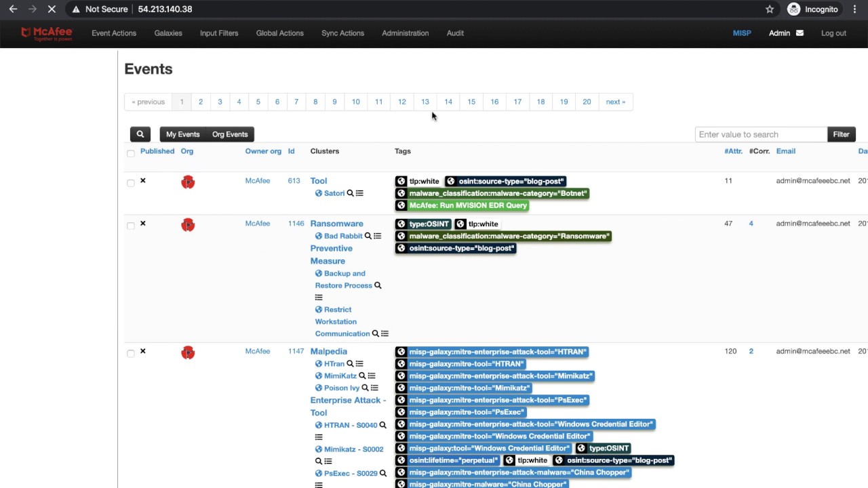
Task: Sort by the #Attr. column header
Action: tap(733, 151)
